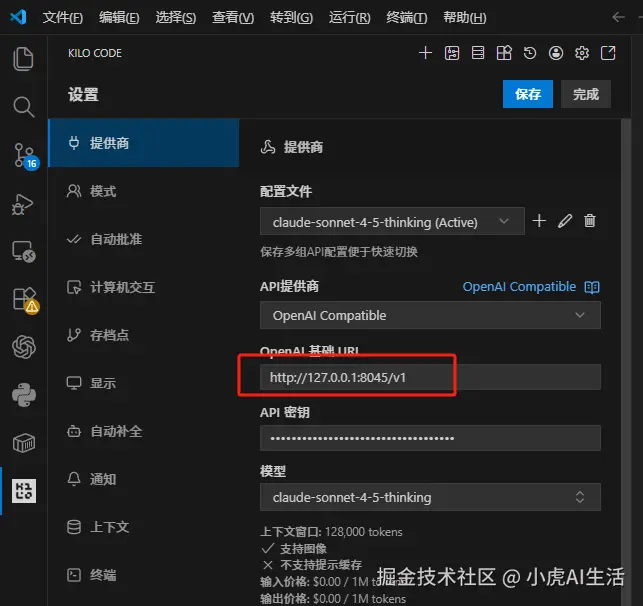Click the 上下文窗口 128,000 tokens text
Image resolution: width=643 pixels, height=606 pixels.
[331, 532]
